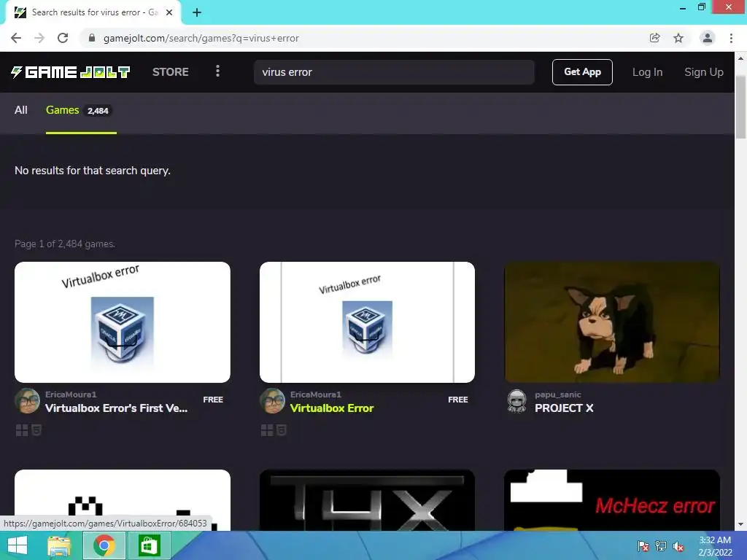Open the PROJECT X dog thumbnail

(x=612, y=322)
